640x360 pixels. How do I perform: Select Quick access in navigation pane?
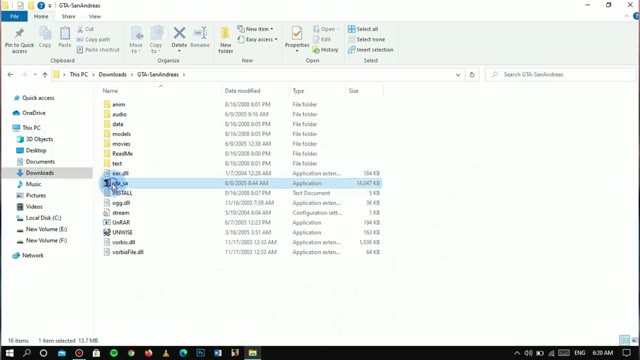click(34, 98)
